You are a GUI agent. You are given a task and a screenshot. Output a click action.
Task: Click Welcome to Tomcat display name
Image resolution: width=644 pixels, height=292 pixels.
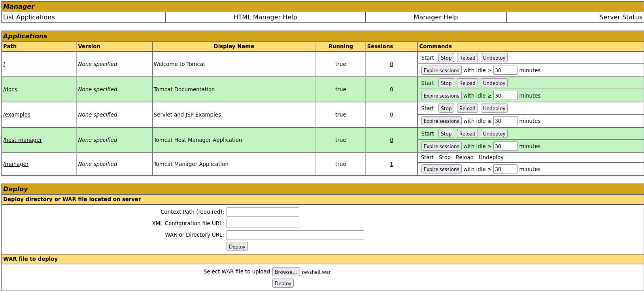(x=179, y=64)
